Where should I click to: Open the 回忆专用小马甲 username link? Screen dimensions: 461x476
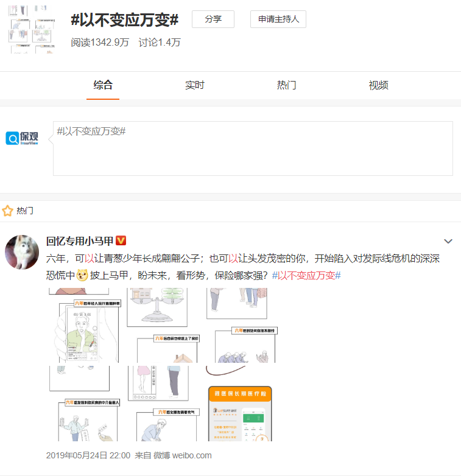80,241
